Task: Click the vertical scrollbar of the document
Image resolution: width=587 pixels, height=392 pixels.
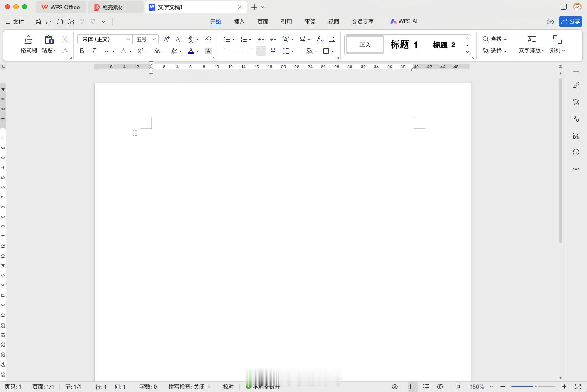Action: (x=560, y=160)
